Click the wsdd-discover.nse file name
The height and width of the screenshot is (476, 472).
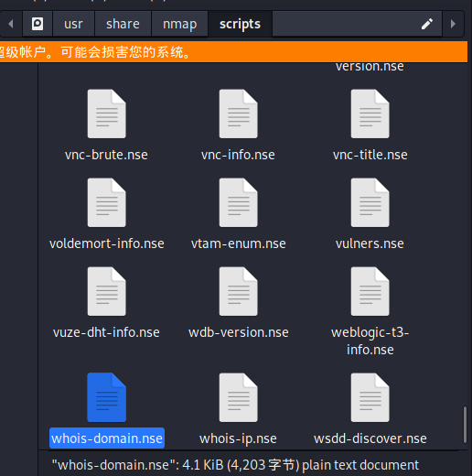point(370,438)
